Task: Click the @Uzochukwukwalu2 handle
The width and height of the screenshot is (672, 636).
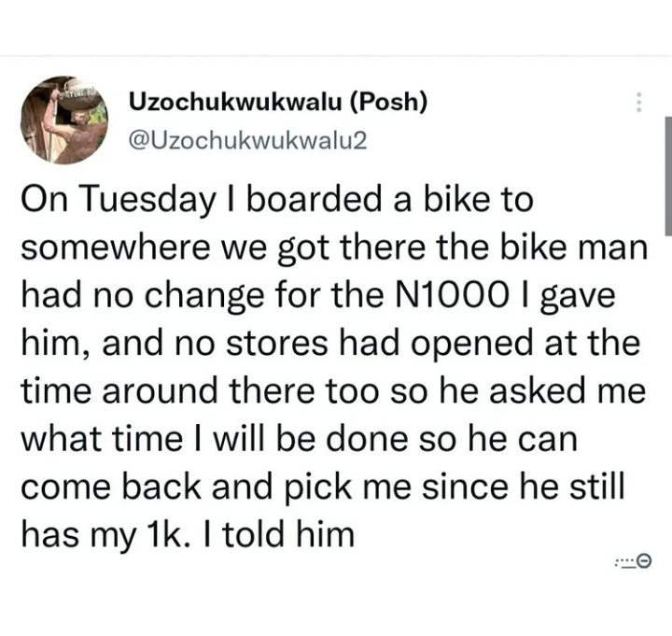Action: (x=246, y=139)
